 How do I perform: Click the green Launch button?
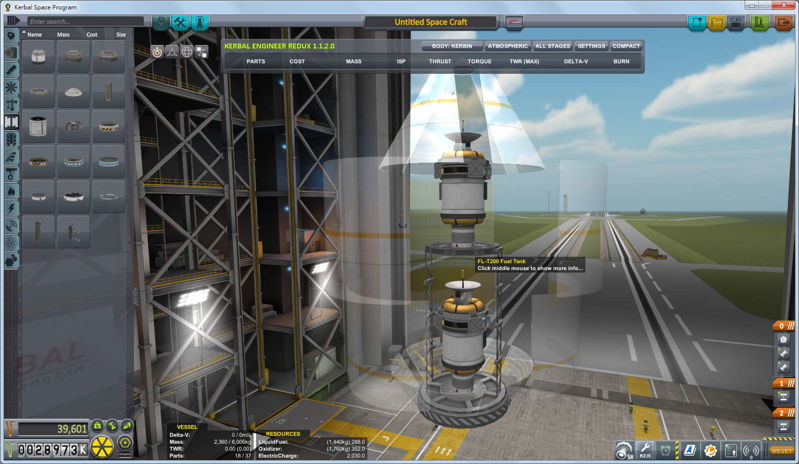pyautogui.click(x=760, y=23)
